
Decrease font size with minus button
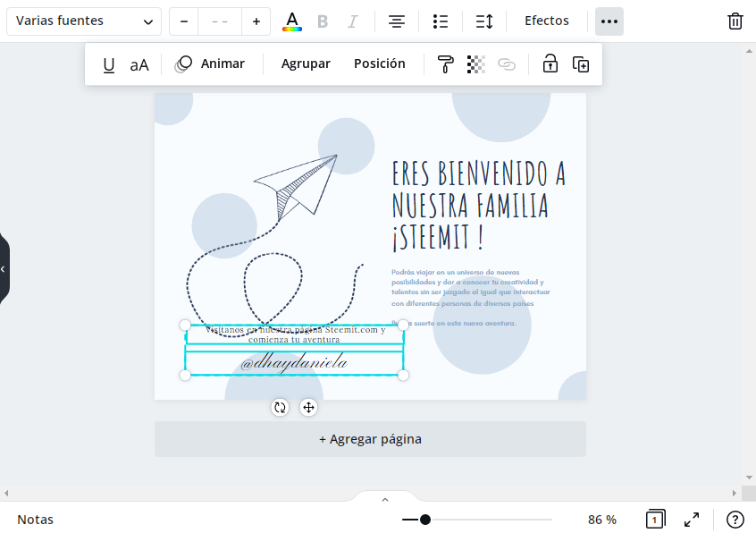point(184,21)
